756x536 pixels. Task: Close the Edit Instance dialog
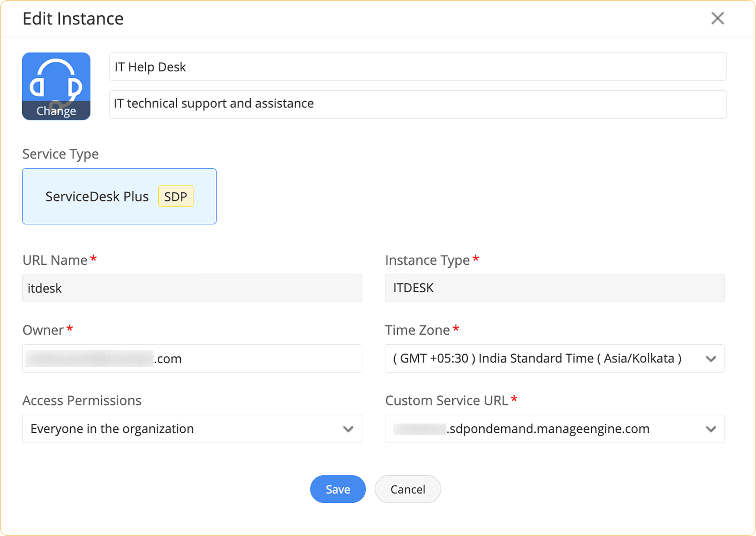(717, 18)
